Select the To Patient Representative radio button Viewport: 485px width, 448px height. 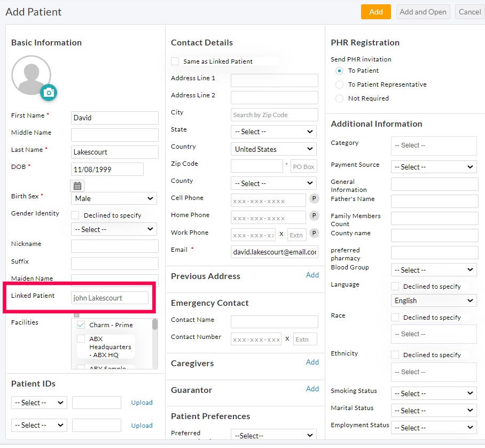(339, 84)
